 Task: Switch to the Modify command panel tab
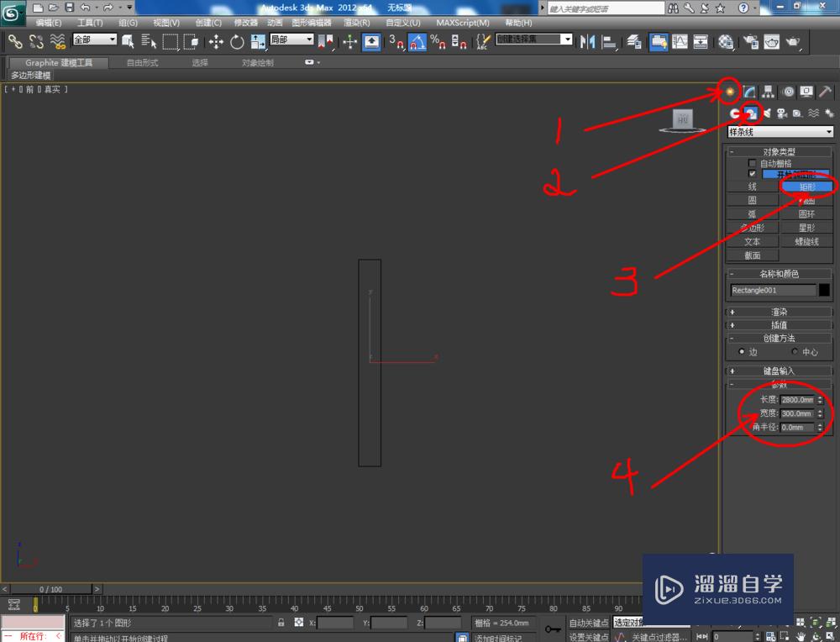point(749,92)
